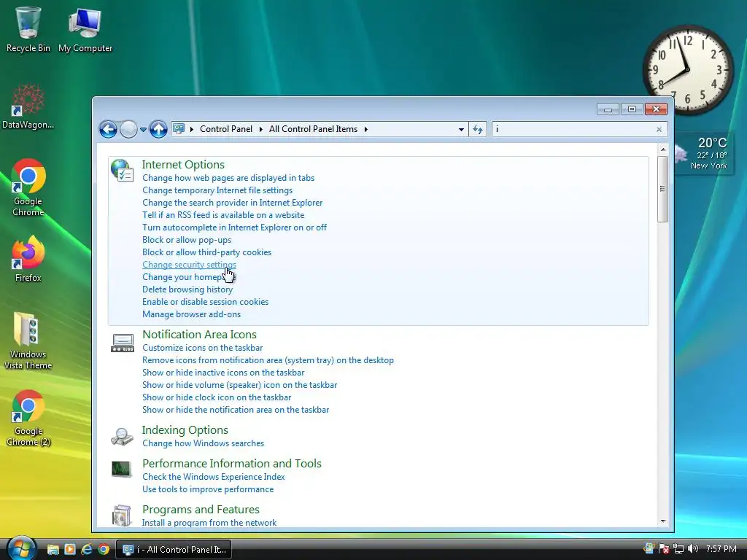This screenshot has width=747, height=560.
Task: Click Show or hide volume (speaker) icon
Action: (x=239, y=385)
